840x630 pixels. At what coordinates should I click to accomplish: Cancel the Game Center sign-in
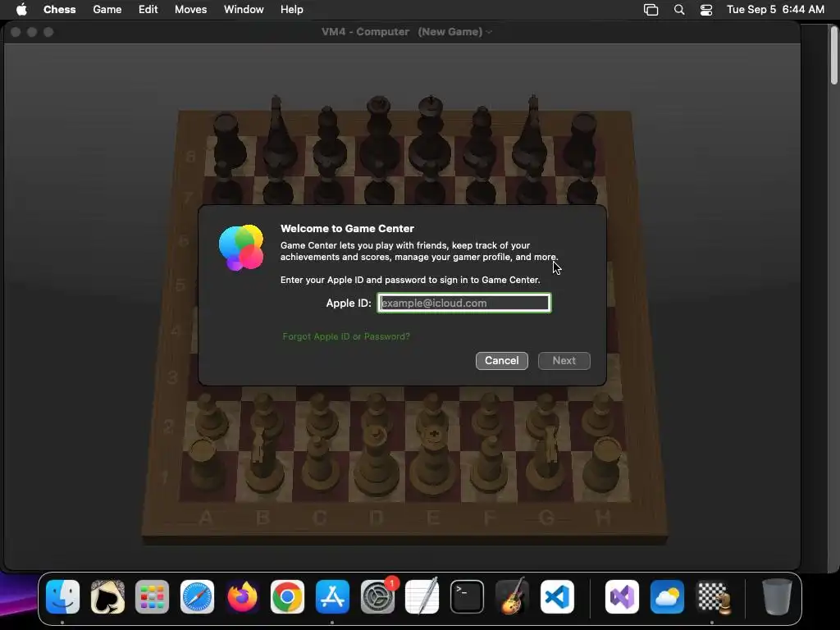(501, 361)
